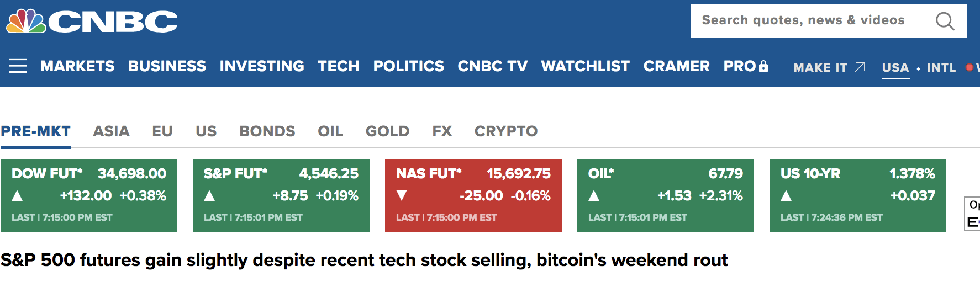Open the MARKETS navigation menu
Viewport: 980px width, 287px height.
77,66
